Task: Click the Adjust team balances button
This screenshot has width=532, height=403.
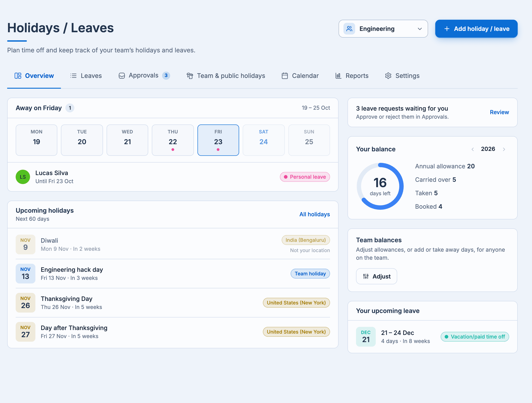Action: click(376, 276)
